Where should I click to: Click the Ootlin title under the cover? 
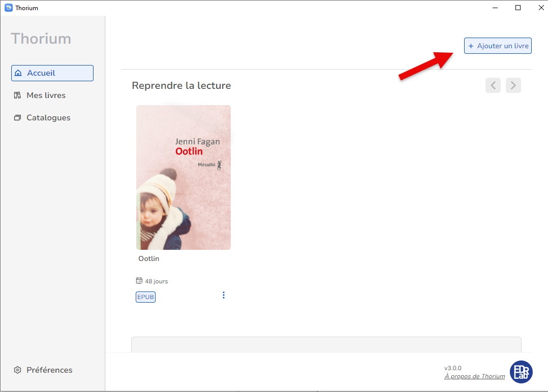pyautogui.click(x=149, y=258)
